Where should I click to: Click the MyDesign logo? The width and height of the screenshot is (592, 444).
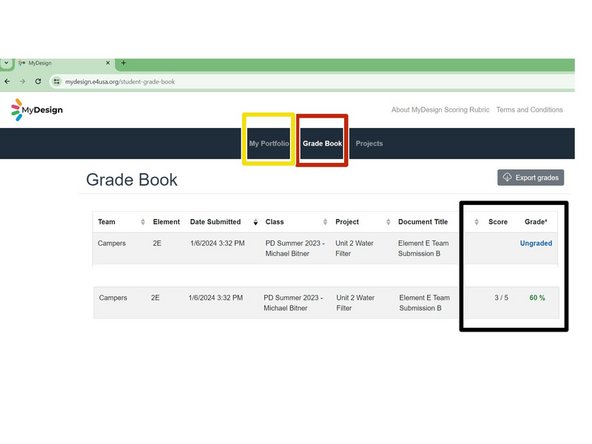pyautogui.click(x=37, y=109)
